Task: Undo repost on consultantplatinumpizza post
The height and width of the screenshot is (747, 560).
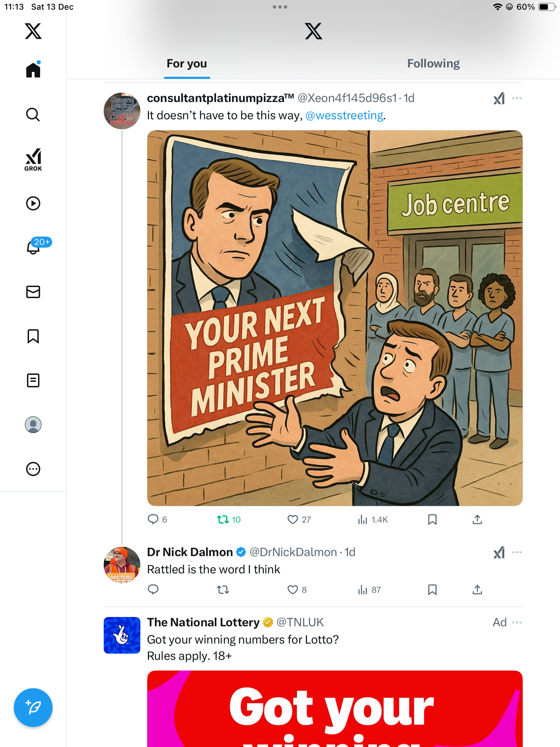Action: point(223,519)
